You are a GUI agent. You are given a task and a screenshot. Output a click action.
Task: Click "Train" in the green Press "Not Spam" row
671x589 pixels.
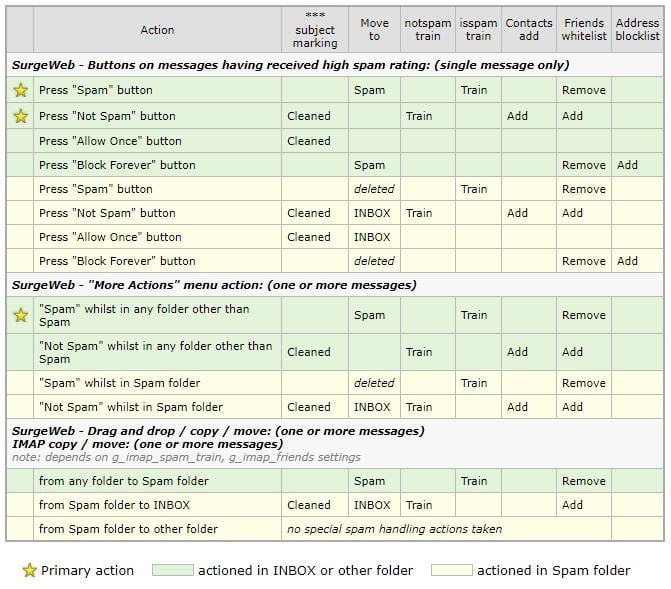click(x=419, y=116)
